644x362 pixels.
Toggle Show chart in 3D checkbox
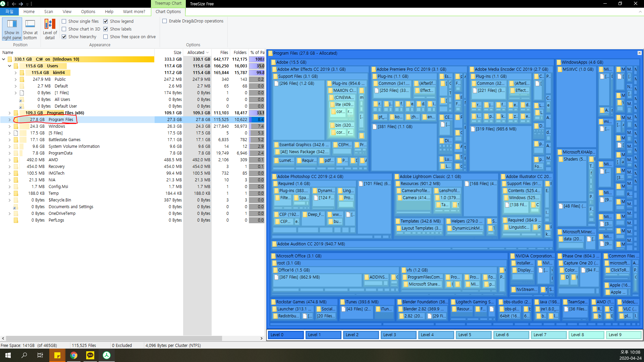click(x=64, y=29)
